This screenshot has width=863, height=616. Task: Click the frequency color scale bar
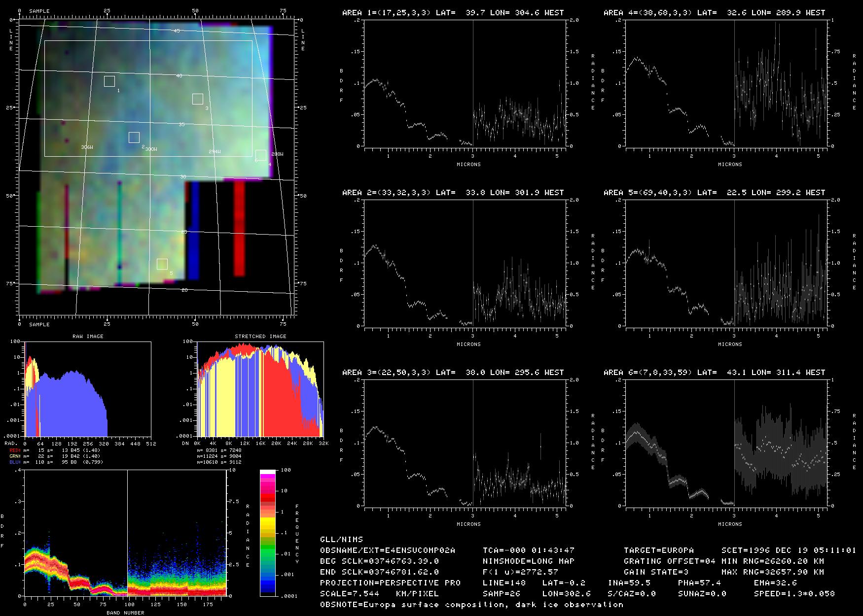coord(268,533)
